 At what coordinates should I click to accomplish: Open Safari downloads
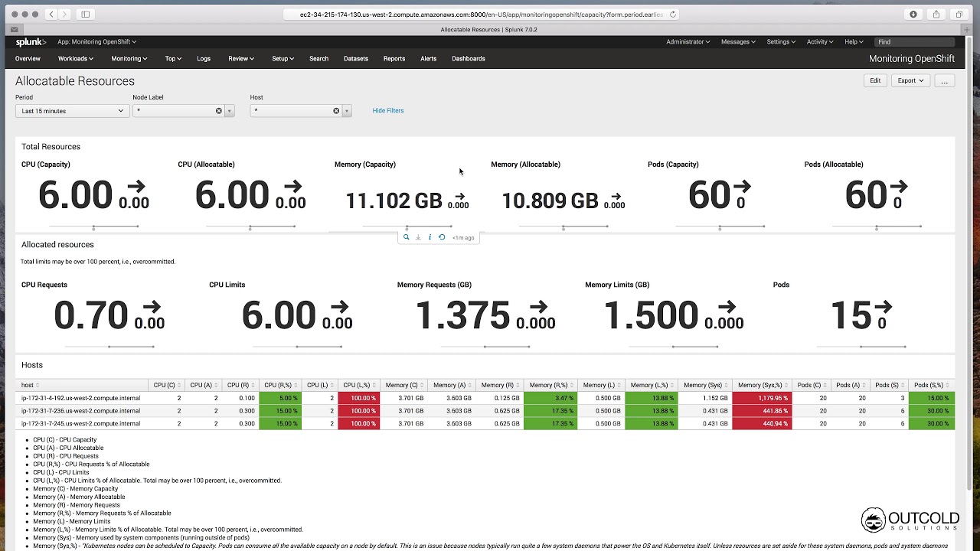point(913,14)
